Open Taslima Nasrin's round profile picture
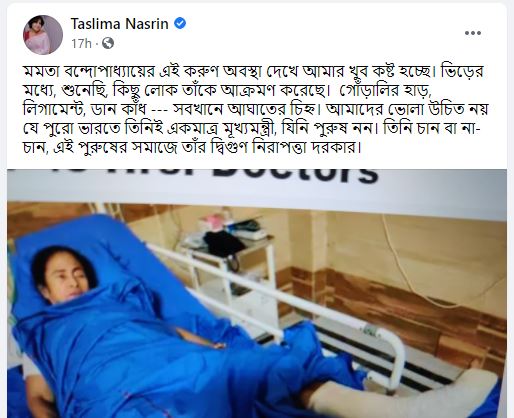The image size is (514, 418). point(43,34)
